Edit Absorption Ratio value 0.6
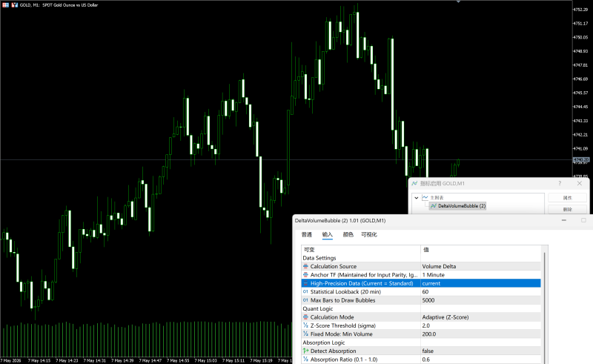Screen dimensions: 593x364 pos(480,360)
